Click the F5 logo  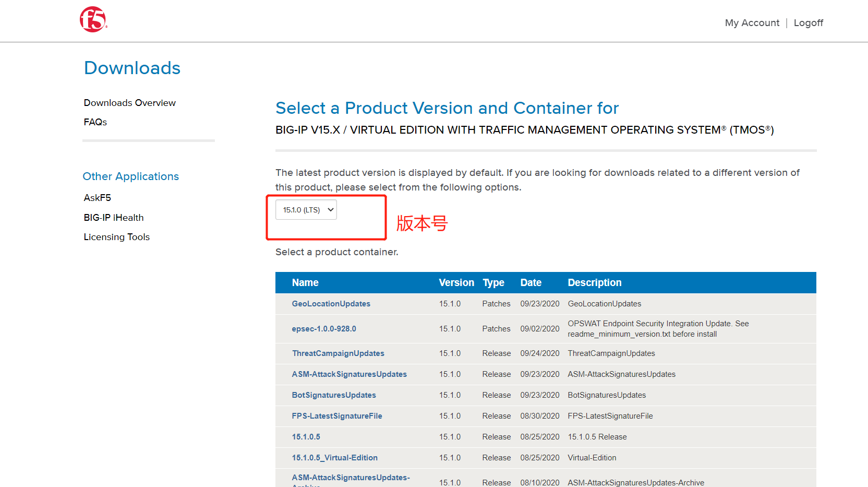pyautogui.click(x=93, y=19)
